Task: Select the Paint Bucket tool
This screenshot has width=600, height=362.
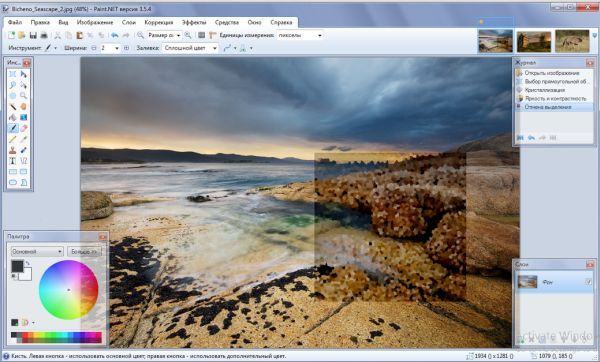Action: click(x=13, y=117)
